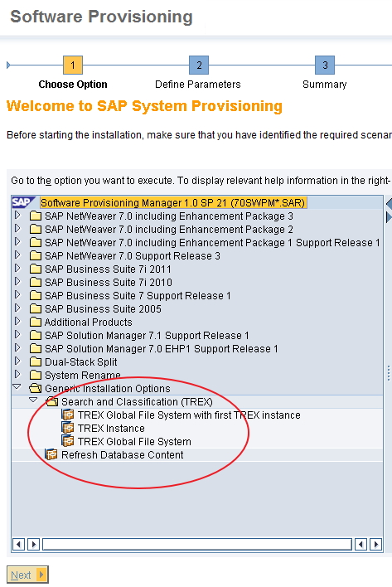The image size is (392, 587).
Task: Click the icon beside Refresh Database Content
Action: [51, 454]
